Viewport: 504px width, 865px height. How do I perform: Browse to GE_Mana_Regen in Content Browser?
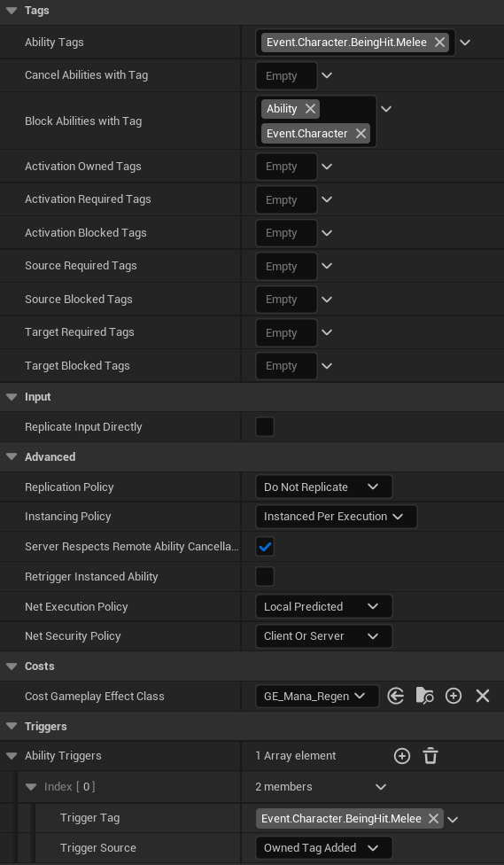(424, 697)
